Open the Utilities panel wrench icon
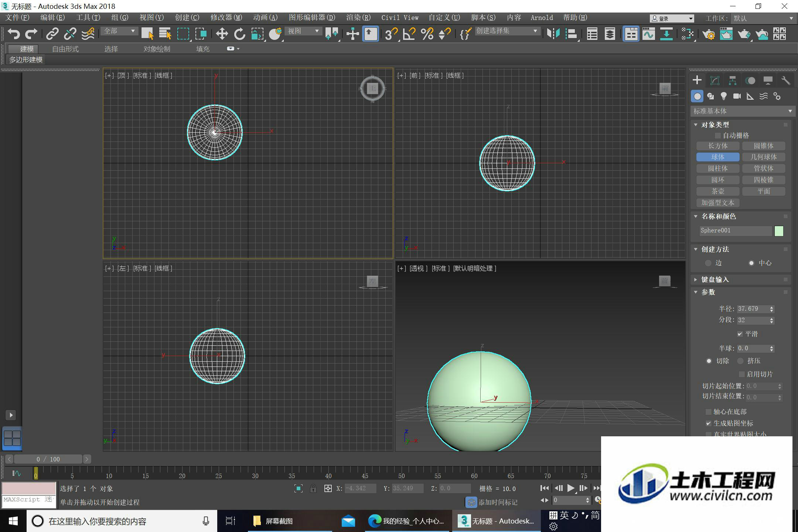Image resolution: width=798 pixels, height=532 pixels. 786,81
